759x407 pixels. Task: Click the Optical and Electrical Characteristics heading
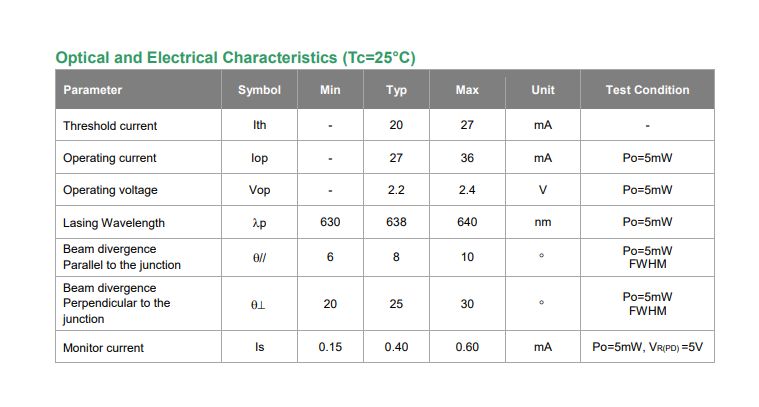pos(235,57)
